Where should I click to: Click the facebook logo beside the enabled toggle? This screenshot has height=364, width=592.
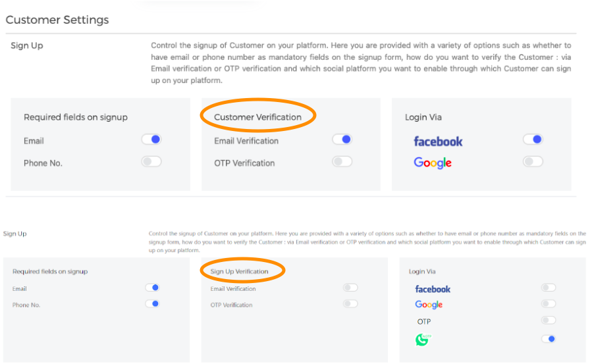tap(438, 142)
